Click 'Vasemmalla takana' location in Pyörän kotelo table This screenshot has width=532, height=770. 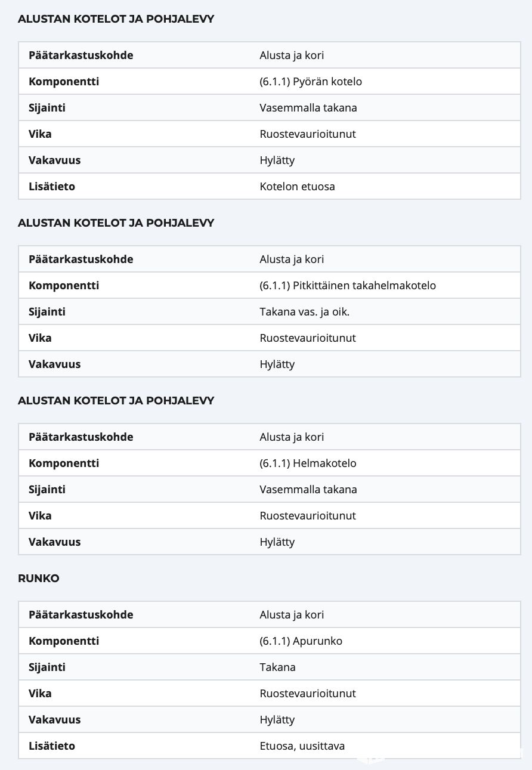[x=308, y=108]
